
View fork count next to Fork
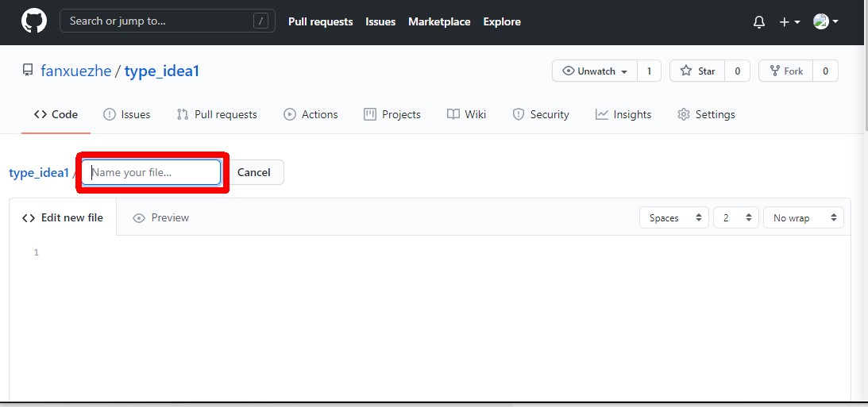pos(825,71)
